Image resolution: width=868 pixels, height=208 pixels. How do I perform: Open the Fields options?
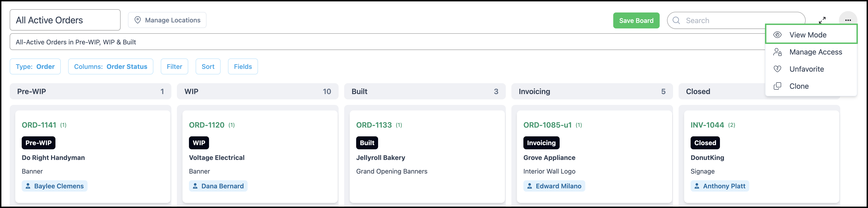243,66
